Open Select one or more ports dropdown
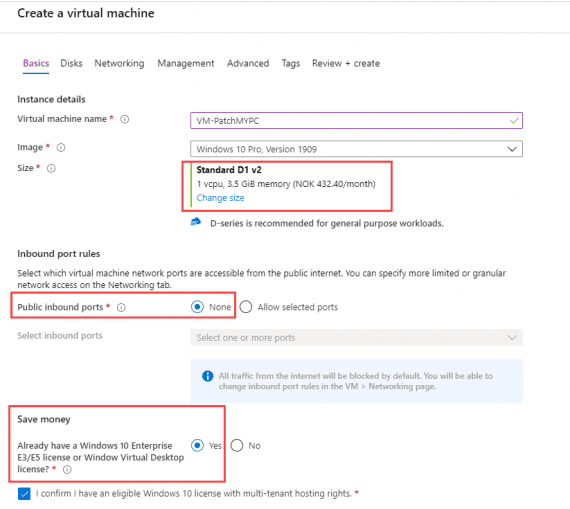The width and height of the screenshot is (570, 509). [x=356, y=337]
